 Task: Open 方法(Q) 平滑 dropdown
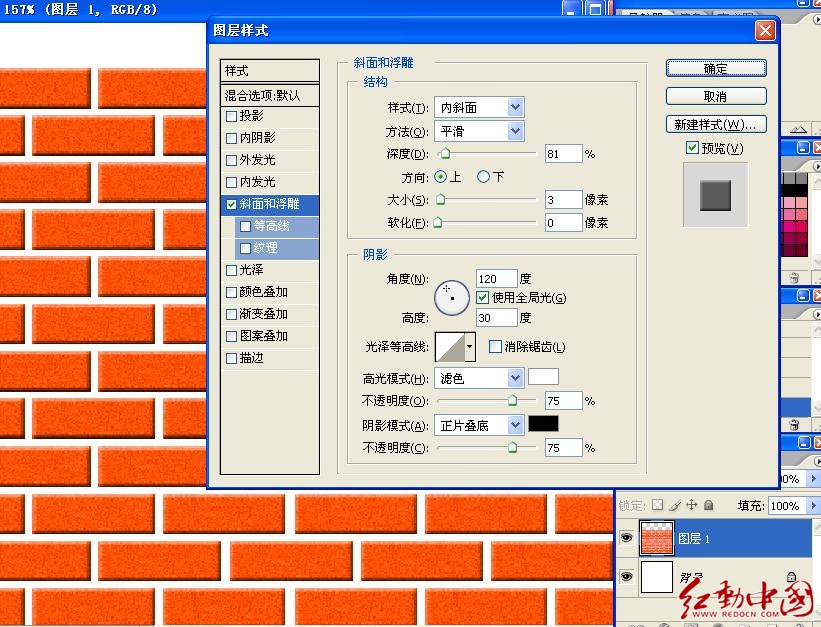515,131
